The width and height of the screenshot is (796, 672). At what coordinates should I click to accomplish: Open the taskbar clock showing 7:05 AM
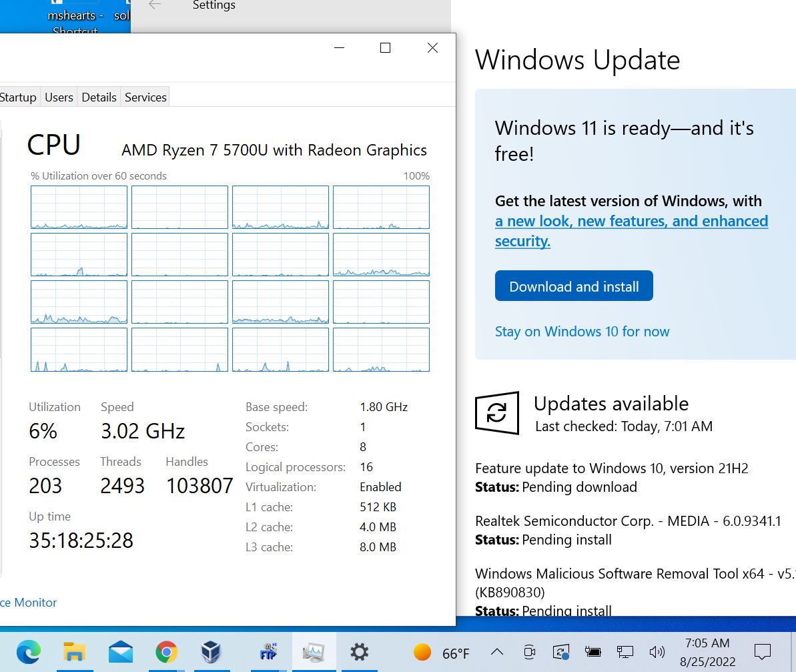[707, 652]
